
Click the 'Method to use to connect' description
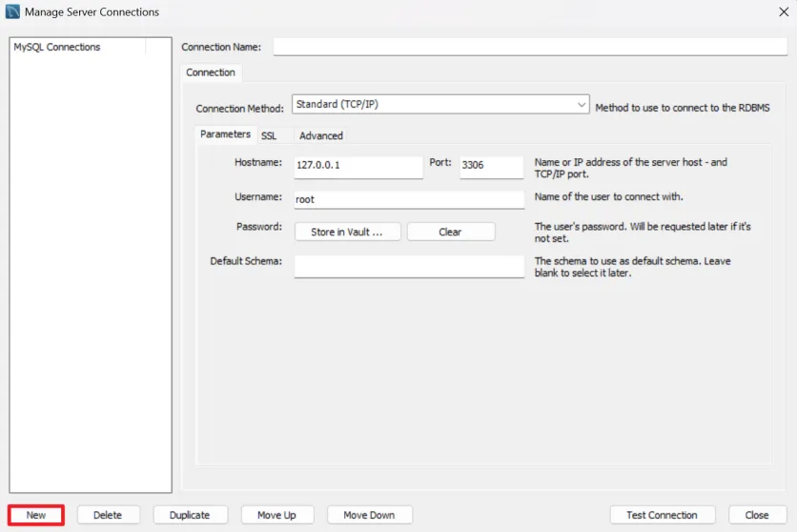pyautogui.click(x=683, y=108)
